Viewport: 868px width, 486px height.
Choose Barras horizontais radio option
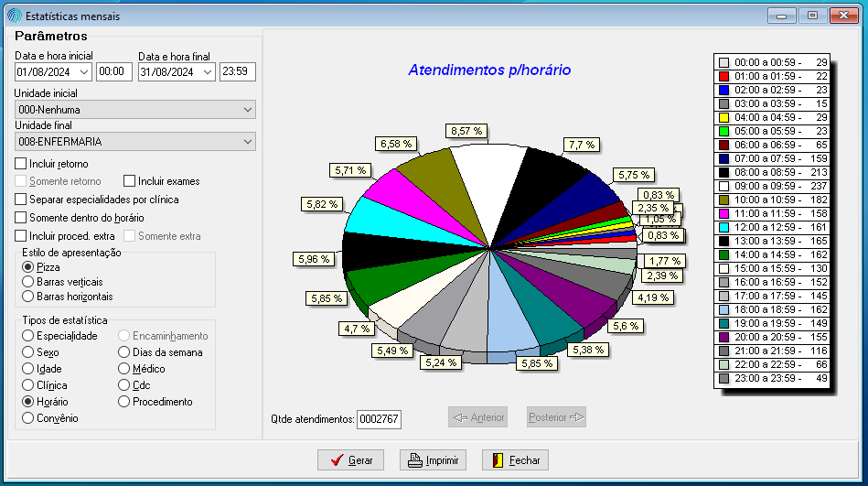[27, 297]
